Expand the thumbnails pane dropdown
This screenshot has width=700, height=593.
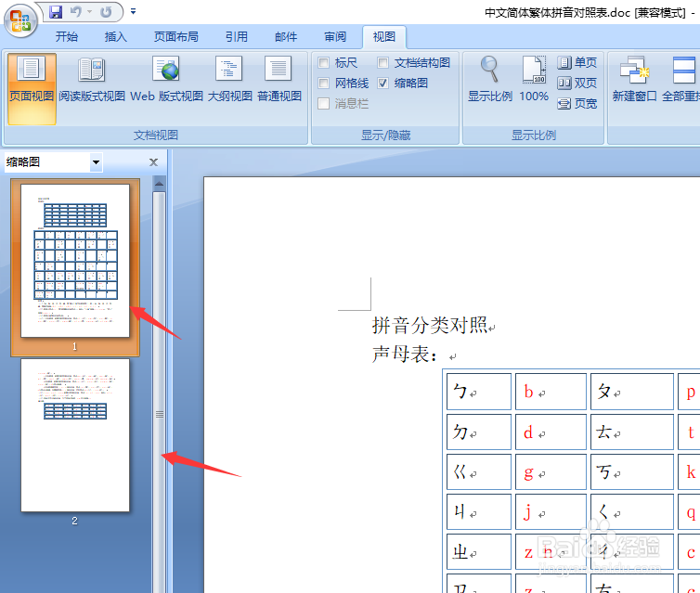(96, 162)
